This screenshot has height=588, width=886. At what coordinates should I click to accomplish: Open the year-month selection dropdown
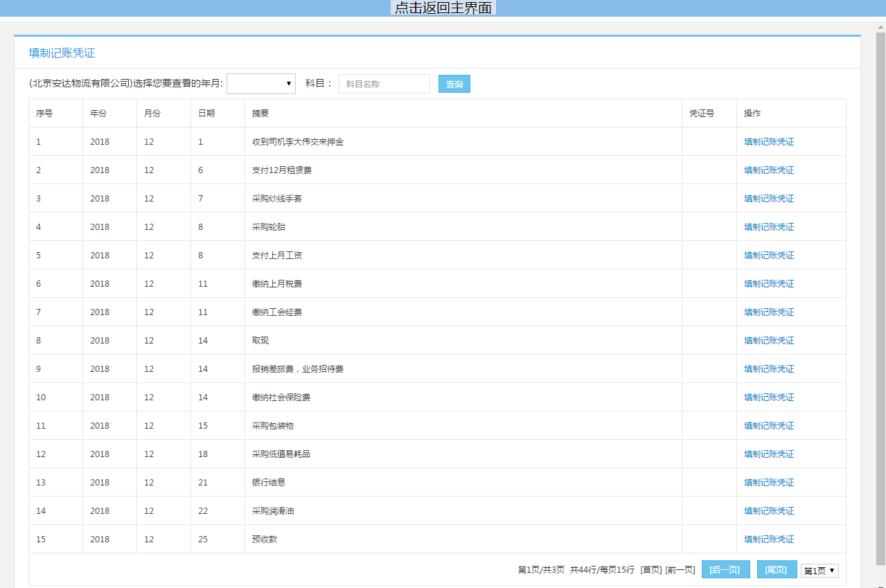pos(261,84)
